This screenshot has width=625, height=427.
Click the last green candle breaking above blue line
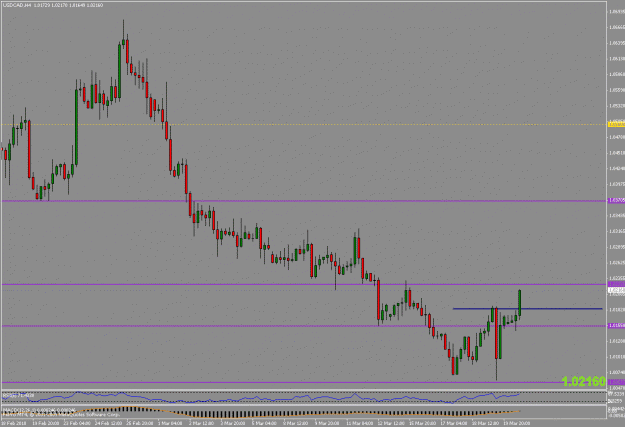tap(520, 303)
